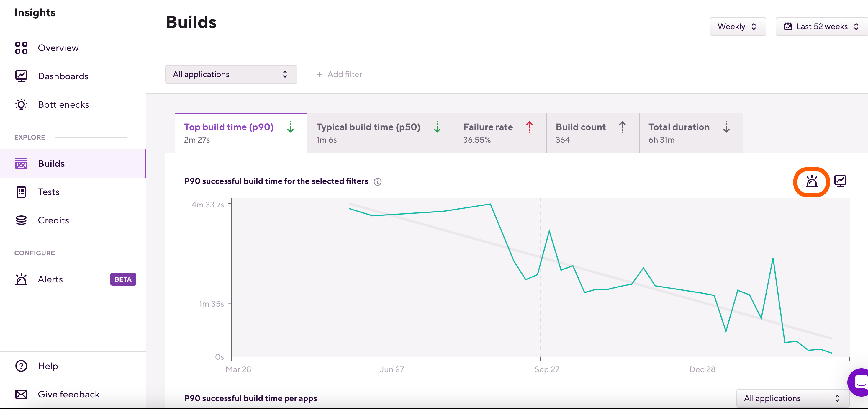Open the chat support bubble
868x409 pixels.
[859, 382]
